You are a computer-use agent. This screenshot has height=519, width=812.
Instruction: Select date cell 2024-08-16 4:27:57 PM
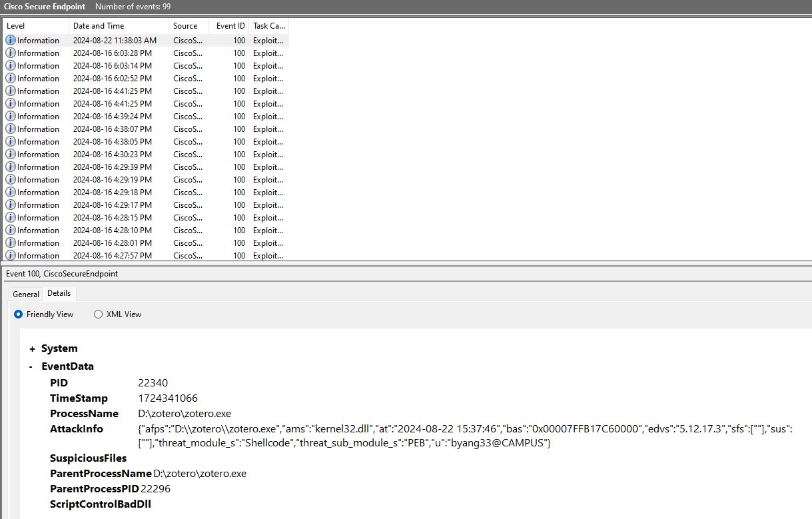[x=113, y=256]
